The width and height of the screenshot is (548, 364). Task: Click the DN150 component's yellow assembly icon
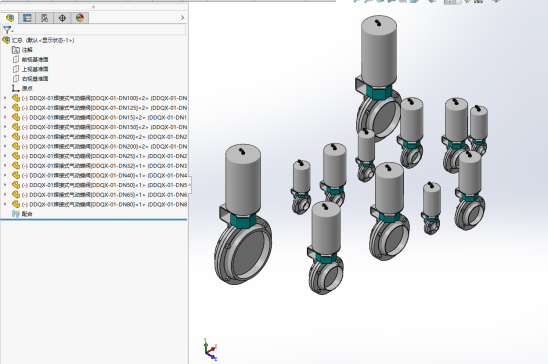coord(16,127)
